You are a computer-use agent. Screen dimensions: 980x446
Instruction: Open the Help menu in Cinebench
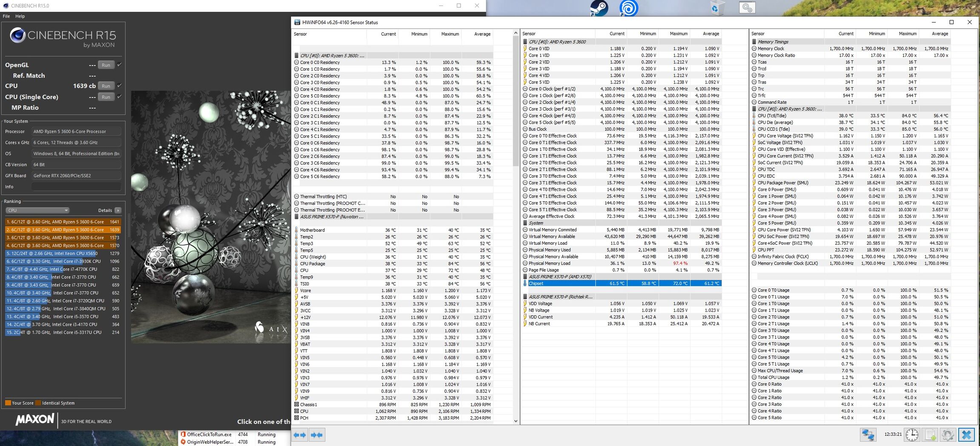pyautogui.click(x=20, y=16)
